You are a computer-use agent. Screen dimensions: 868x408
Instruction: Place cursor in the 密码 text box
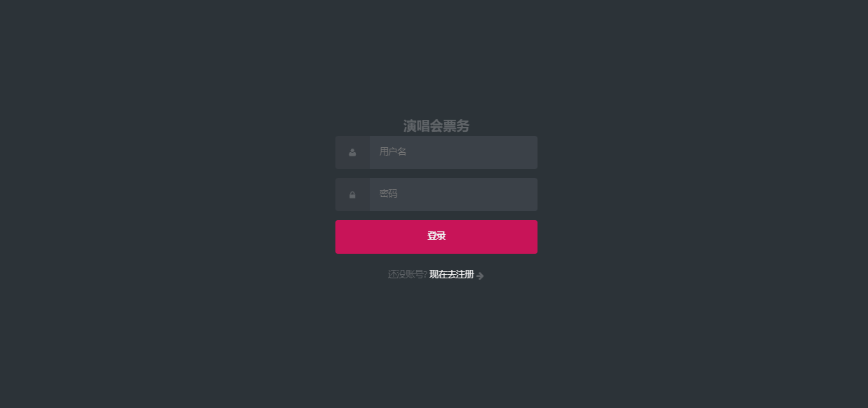tap(453, 194)
